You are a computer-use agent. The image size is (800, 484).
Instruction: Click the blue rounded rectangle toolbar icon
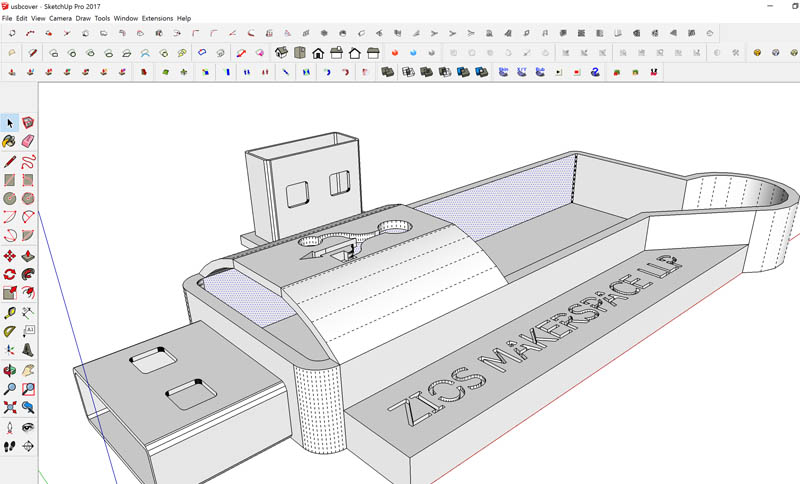pyautogui.click(x=202, y=53)
